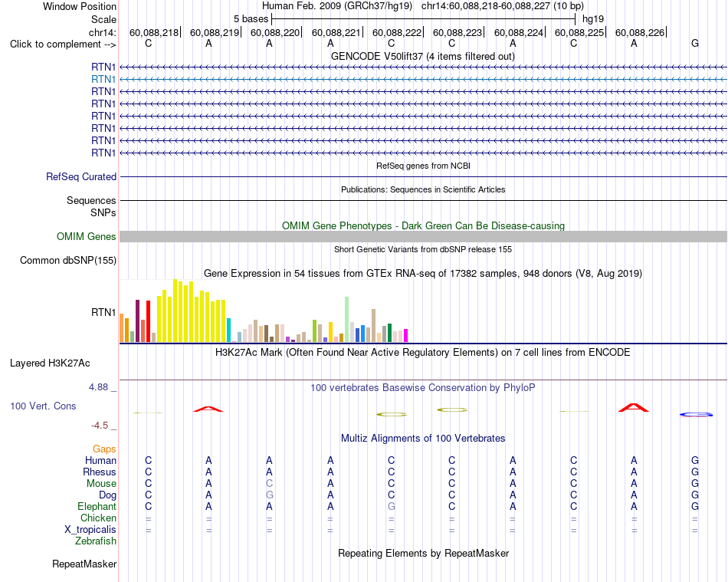Click the RepeatMasker track label

(x=84, y=564)
